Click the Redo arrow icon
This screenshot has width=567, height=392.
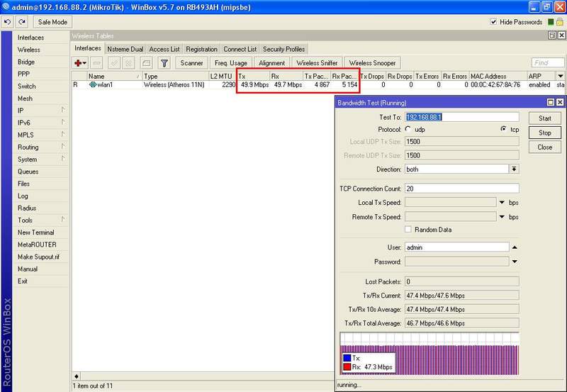[22, 22]
